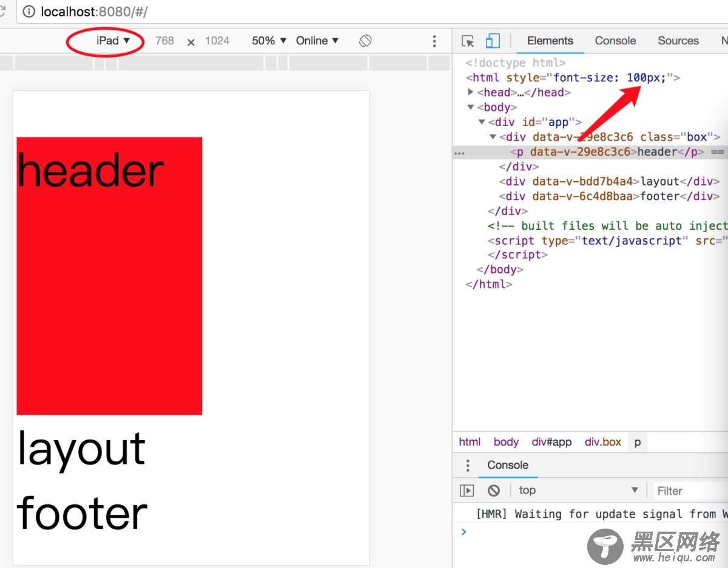Image resolution: width=728 pixels, height=568 pixels.
Task: Collapse the body element node
Action: [471, 107]
